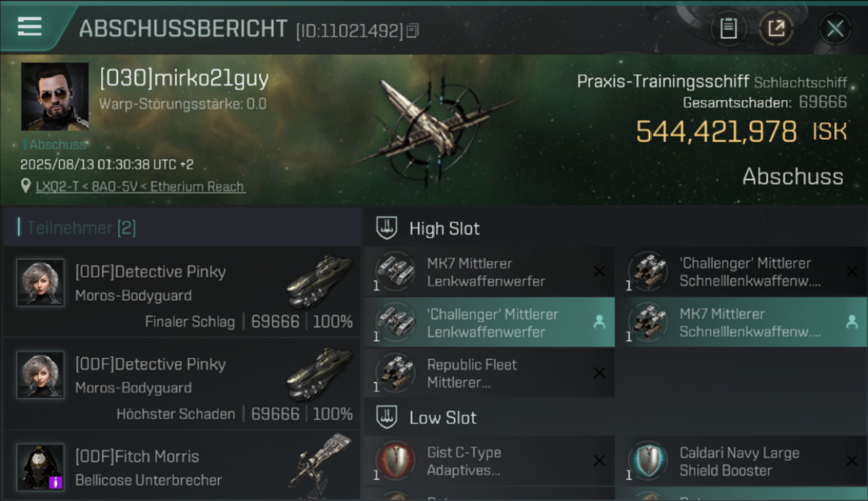Open mirko21guy's pilot portrait

tap(55, 96)
